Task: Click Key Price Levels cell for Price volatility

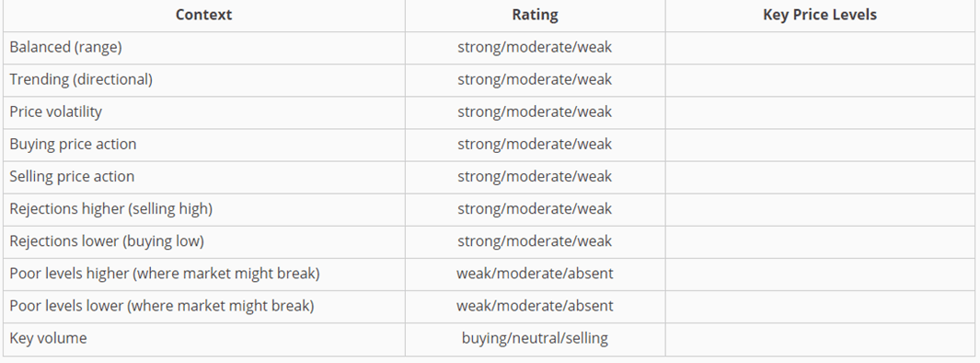Action: [x=820, y=112]
